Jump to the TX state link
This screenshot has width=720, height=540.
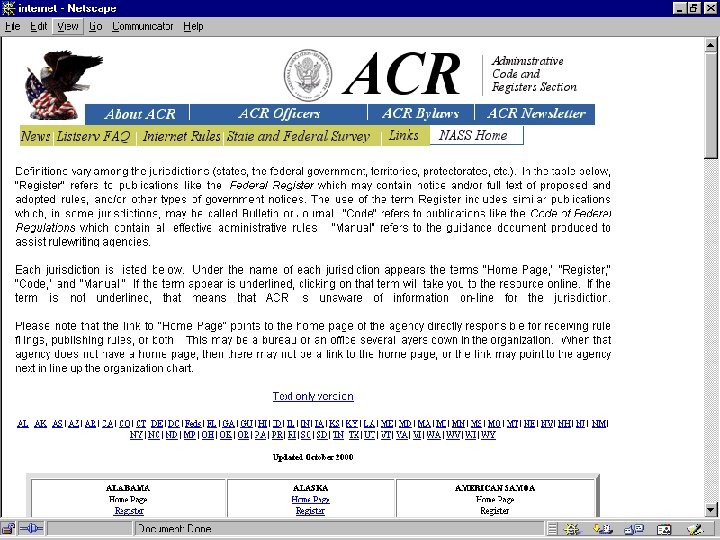click(x=354, y=434)
